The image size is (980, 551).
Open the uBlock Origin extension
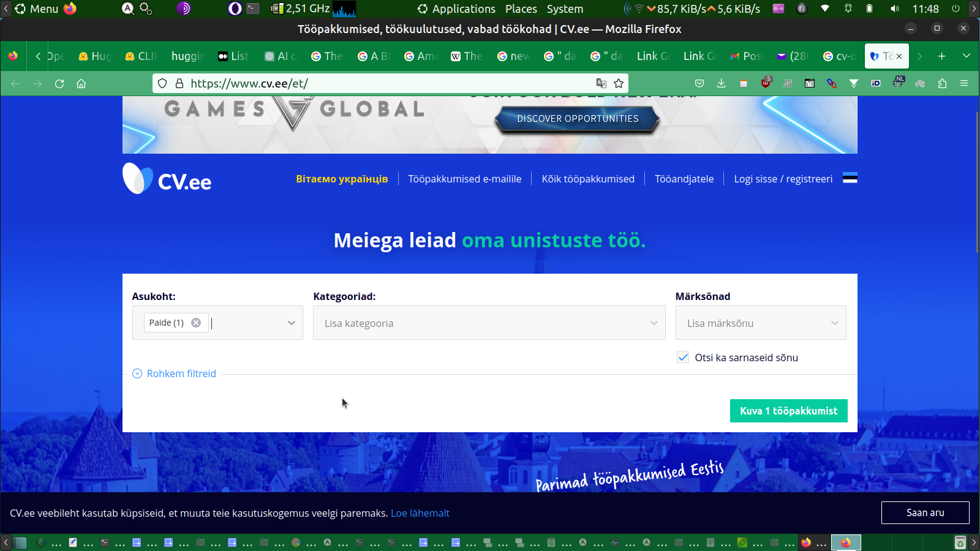766,83
